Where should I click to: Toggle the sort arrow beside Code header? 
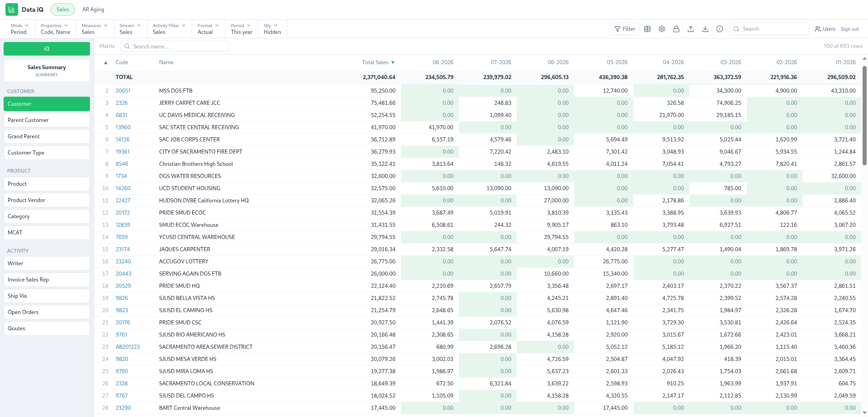click(106, 63)
